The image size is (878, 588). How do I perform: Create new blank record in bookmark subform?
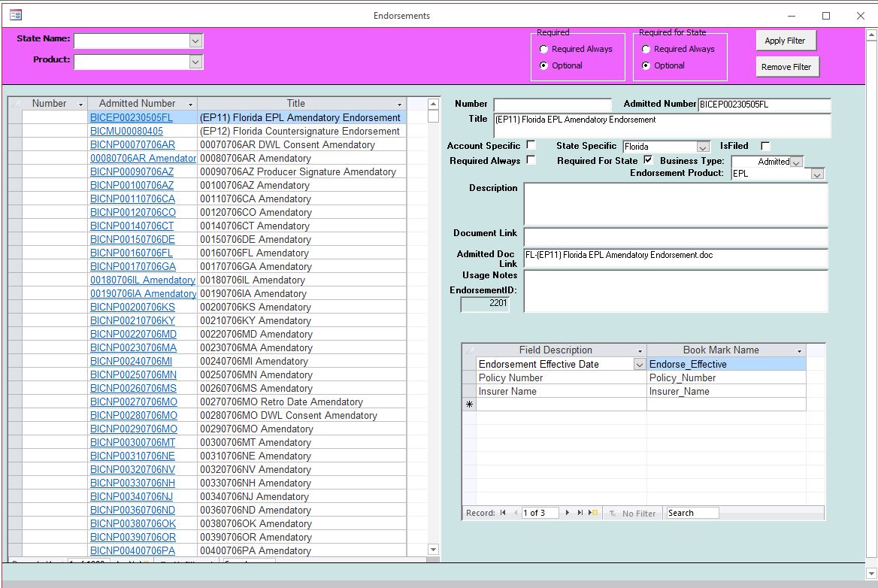[593, 513]
